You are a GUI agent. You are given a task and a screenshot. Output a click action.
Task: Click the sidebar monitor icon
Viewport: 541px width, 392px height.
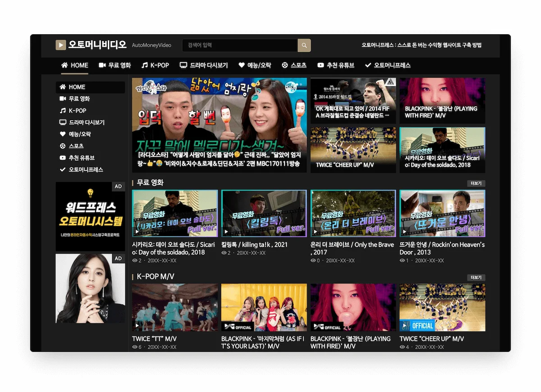tap(63, 123)
